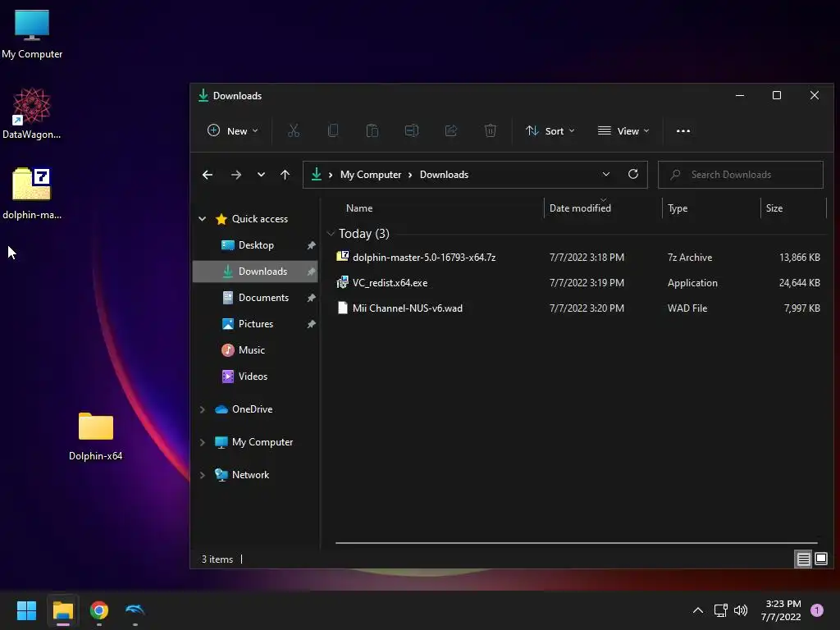Select the DataWagon desktop shortcut

coord(32,113)
